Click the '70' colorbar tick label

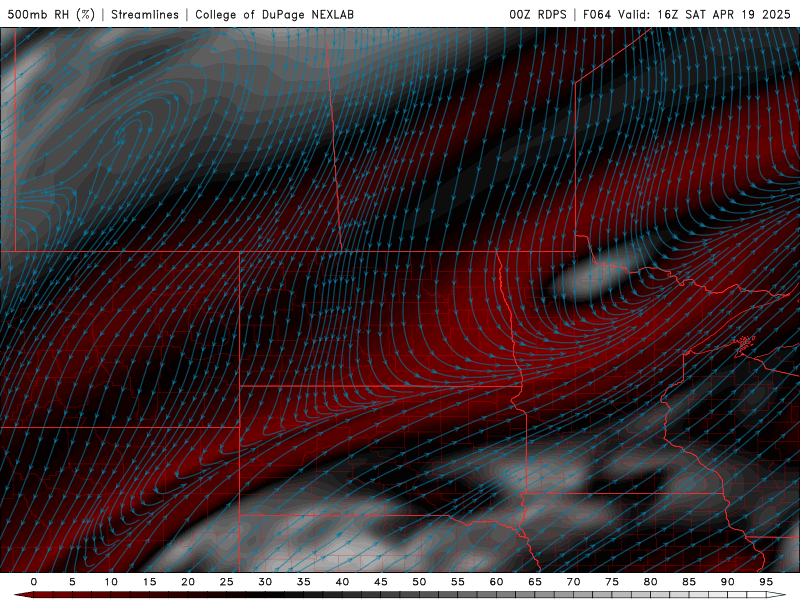[x=573, y=582]
